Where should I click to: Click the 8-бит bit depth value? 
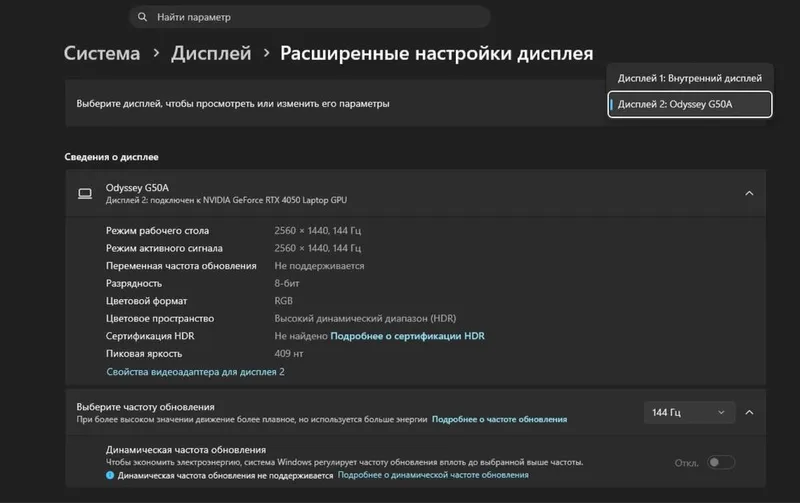287,283
